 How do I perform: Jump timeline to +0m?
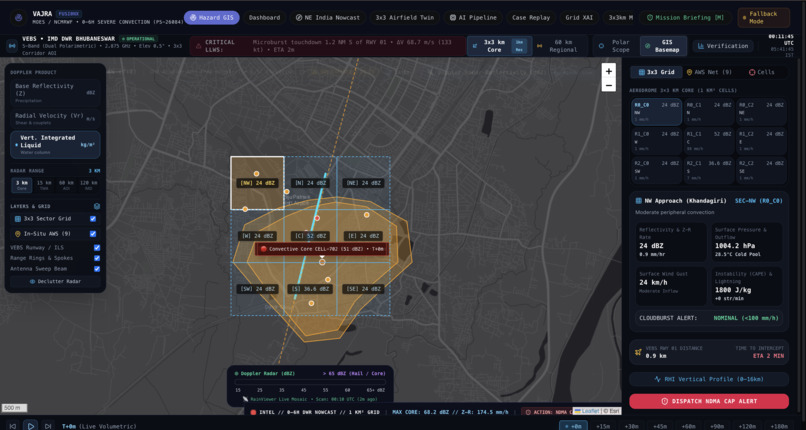[x=573, y=426]
